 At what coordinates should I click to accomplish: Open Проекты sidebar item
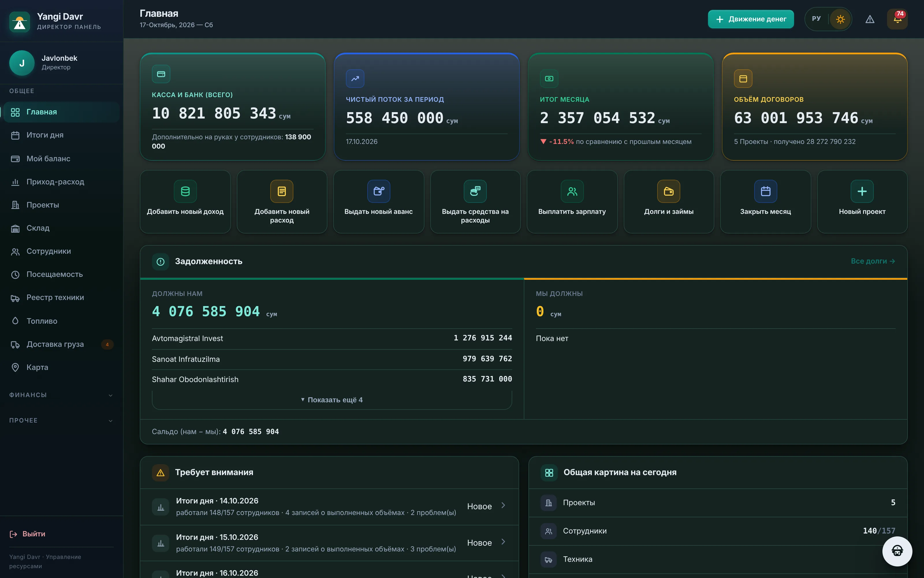pyautogui.click(x=61, y=205)
